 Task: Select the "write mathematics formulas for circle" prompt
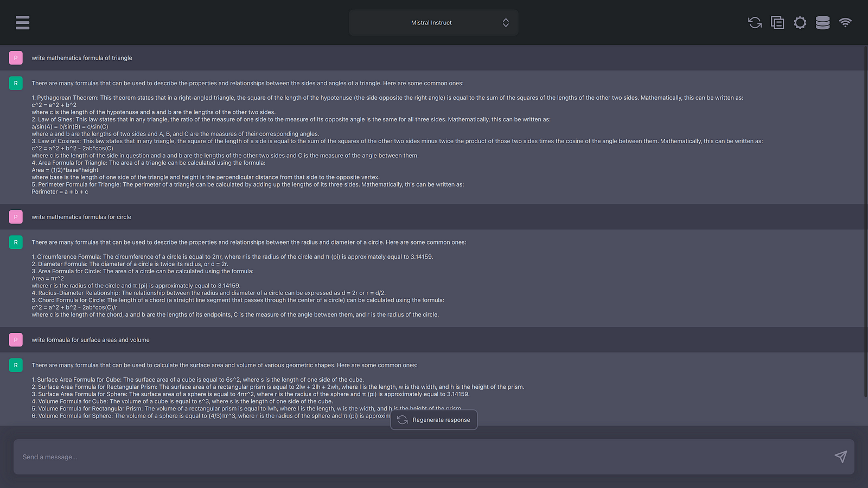coord(81,217)
